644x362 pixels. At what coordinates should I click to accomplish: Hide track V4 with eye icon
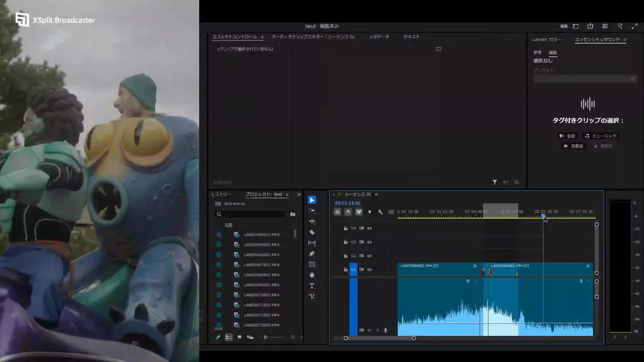pyautogui.click(x=369, y=228)
